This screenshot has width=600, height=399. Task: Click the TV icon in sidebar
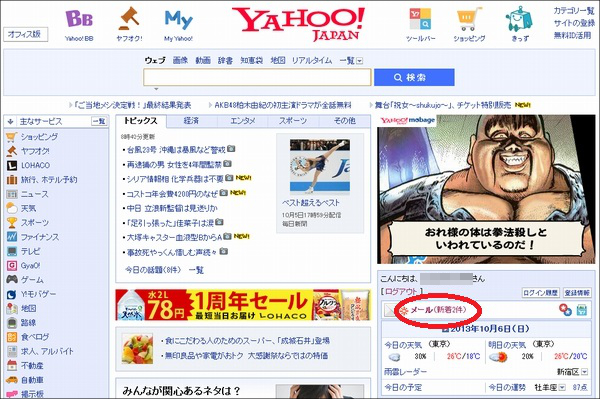(x=12, y=251)
